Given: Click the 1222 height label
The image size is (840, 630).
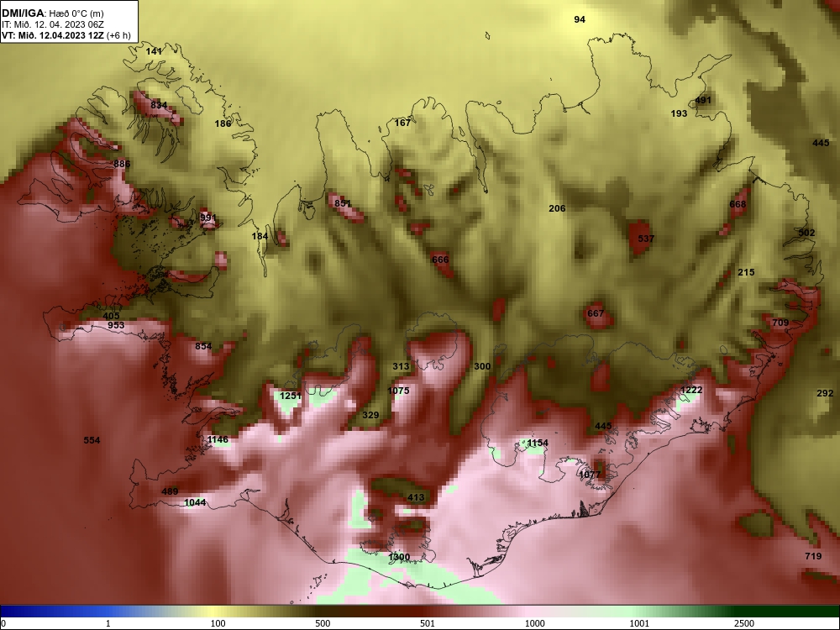Looking at the screenshot, I should [691, 390].
